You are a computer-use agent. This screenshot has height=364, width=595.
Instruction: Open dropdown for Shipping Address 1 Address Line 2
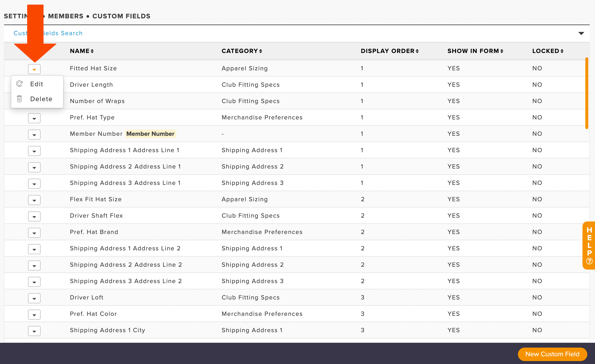pyautogui.click(x=34, y=249)
